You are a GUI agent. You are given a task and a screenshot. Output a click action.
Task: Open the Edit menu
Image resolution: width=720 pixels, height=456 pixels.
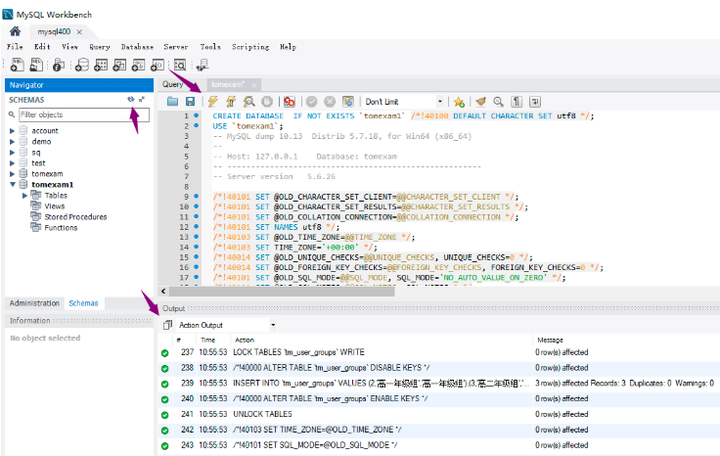(42, 47)
